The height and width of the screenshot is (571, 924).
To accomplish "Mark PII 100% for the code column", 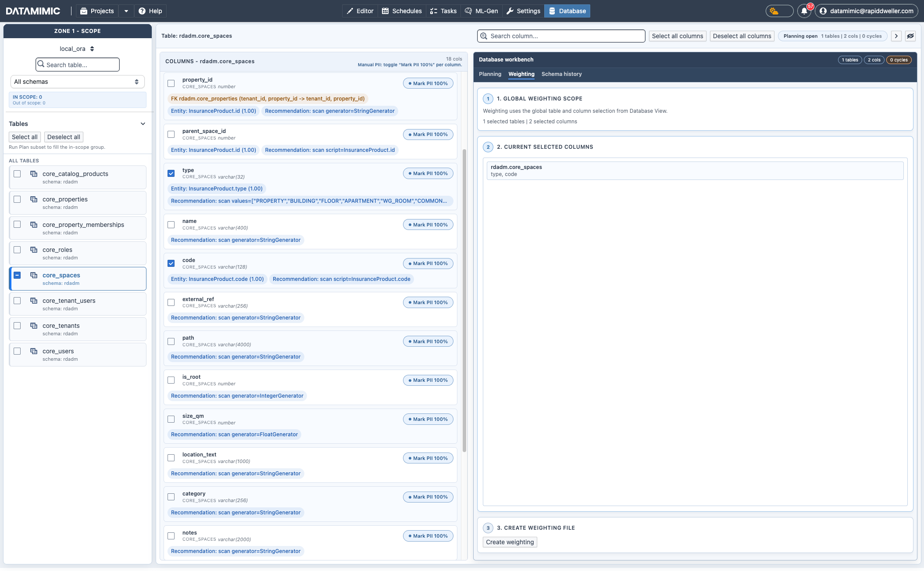I will (x=428, y=263).
